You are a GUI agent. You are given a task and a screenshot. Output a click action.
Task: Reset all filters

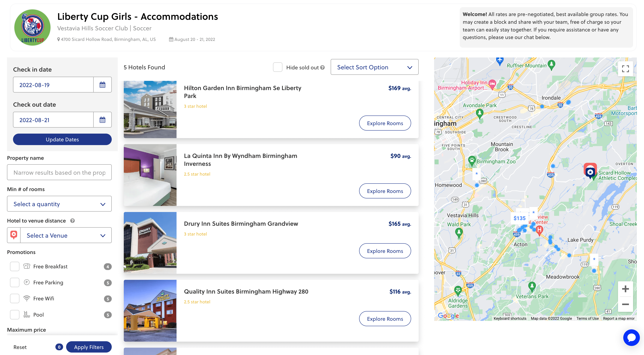[x=20, y=347]
